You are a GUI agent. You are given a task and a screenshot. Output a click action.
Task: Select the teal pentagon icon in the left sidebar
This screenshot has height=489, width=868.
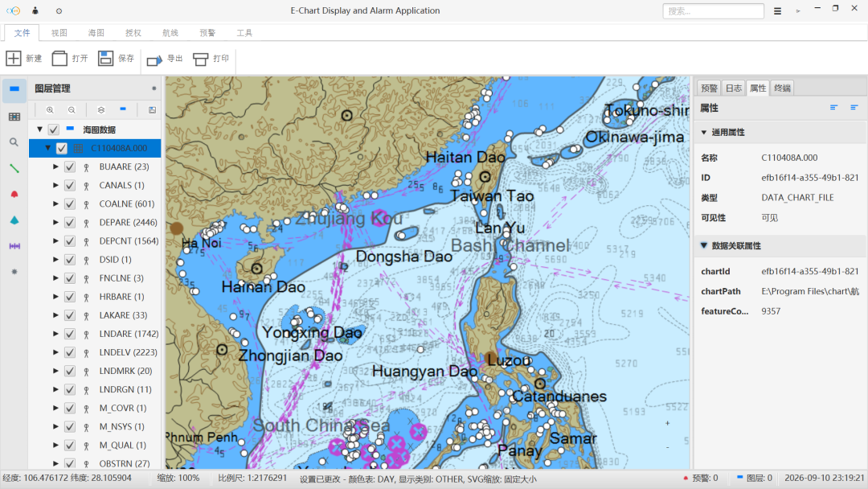click(14, 220)
